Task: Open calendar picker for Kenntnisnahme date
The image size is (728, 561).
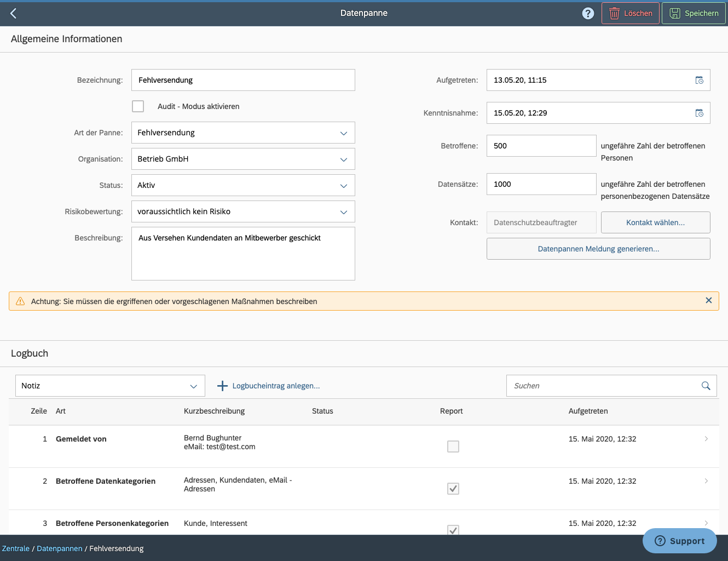Action: 699,113
